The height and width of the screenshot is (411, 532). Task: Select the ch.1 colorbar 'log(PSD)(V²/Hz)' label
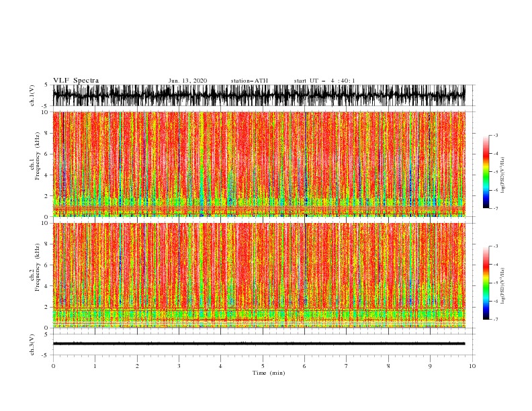tap(502, 175)
